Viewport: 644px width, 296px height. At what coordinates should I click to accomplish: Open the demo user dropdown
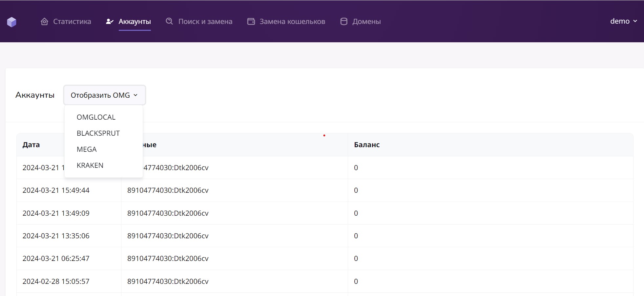click(623, 21)
